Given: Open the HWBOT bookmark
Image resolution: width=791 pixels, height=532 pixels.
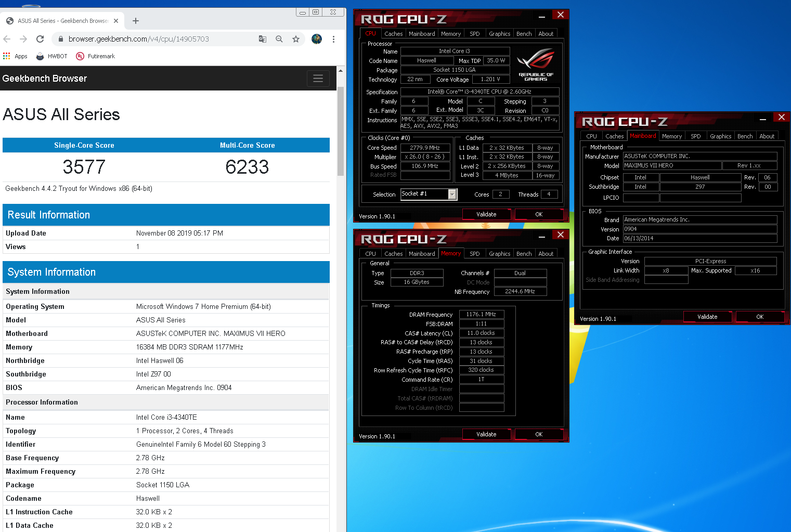Looking at the screenshot, I should [51, 56].
